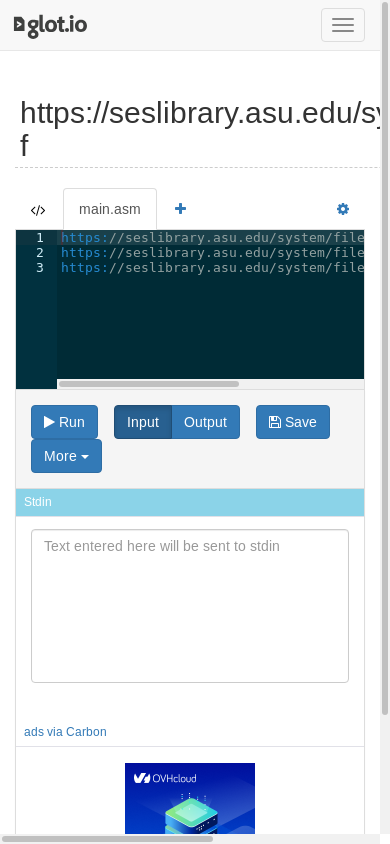Save the snippet with Save button
Viewport: 390px width, 844px height.
(x=293, y=422)
